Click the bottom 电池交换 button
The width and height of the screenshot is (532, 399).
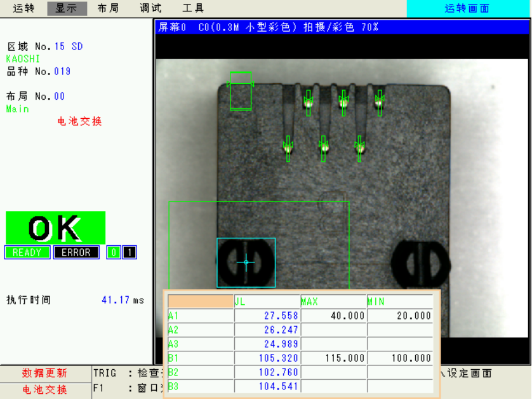tap(44, 389)
